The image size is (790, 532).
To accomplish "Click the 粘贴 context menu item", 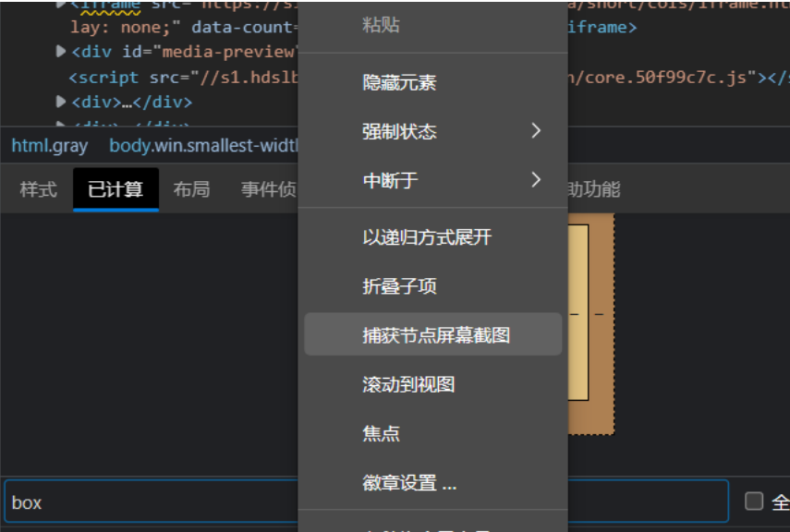I will [432, 25].
